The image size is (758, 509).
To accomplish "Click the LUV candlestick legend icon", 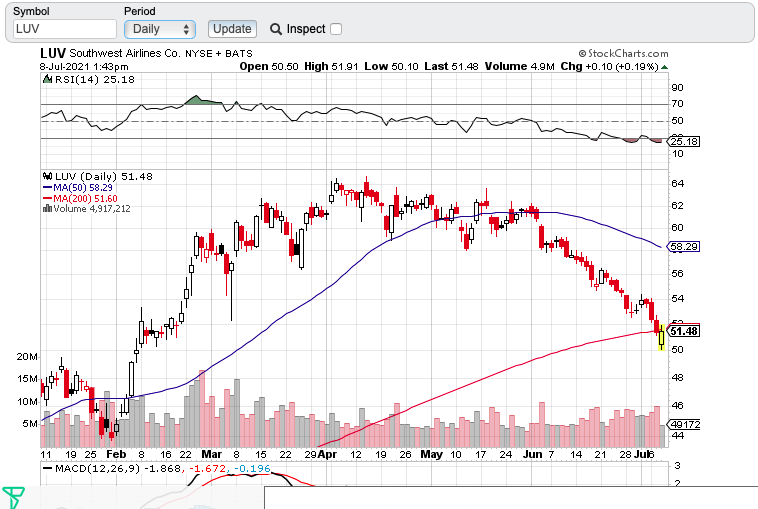I will [x=46, y=176].
